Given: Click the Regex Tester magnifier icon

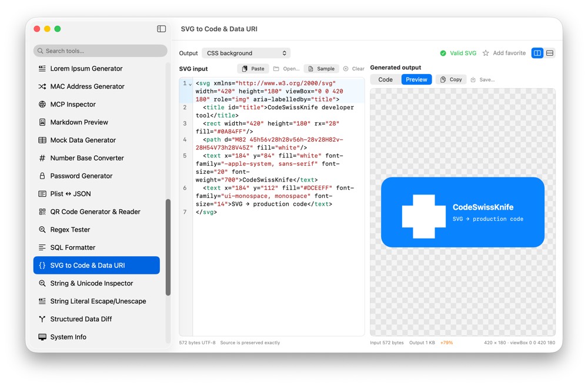Looking at the screenshot, I should click(x=42, y=230).
